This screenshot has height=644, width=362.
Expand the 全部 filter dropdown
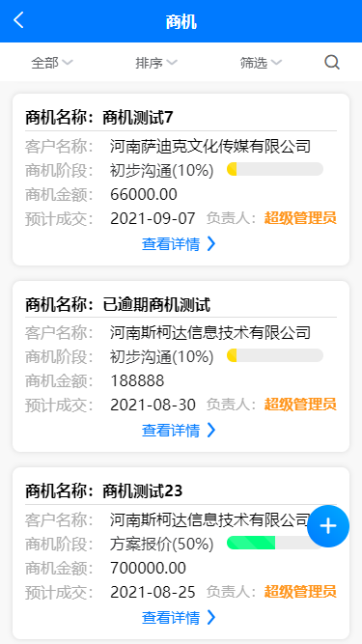coord(52,63)
